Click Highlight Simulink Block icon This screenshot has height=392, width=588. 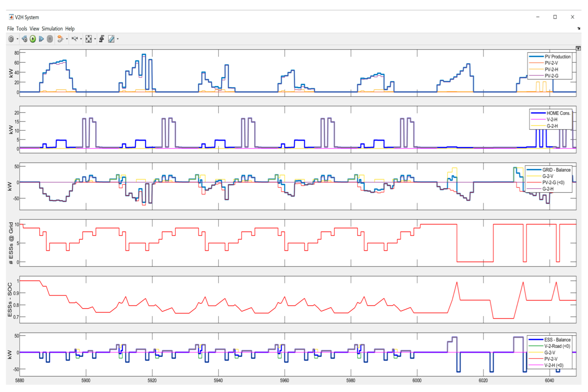(60, 39)
